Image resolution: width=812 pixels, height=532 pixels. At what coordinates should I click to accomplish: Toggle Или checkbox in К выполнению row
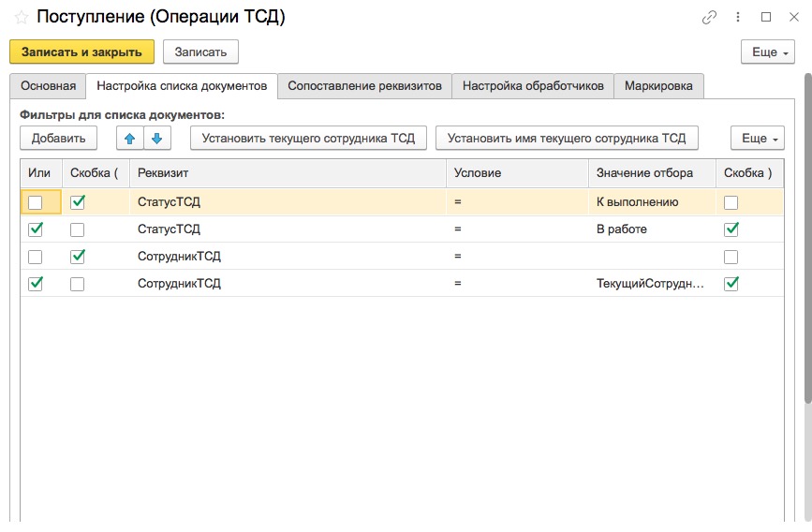point(36,202)
